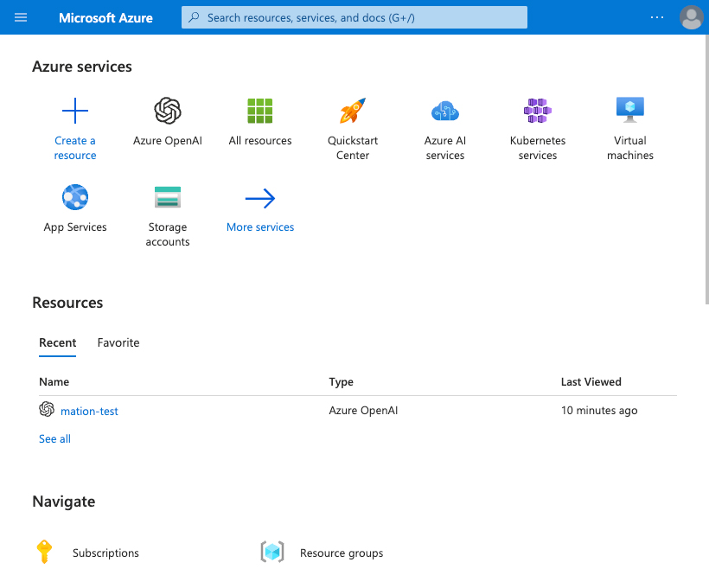Focus the search resources, services, and docs field

354,17
